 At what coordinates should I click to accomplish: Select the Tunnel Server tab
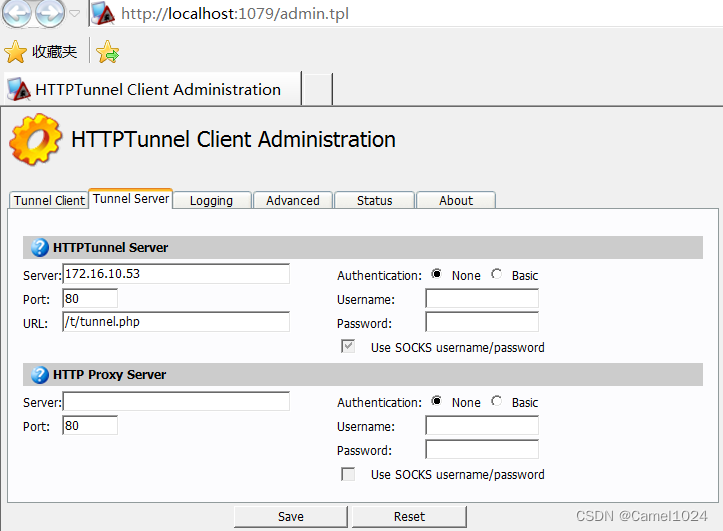131,199
